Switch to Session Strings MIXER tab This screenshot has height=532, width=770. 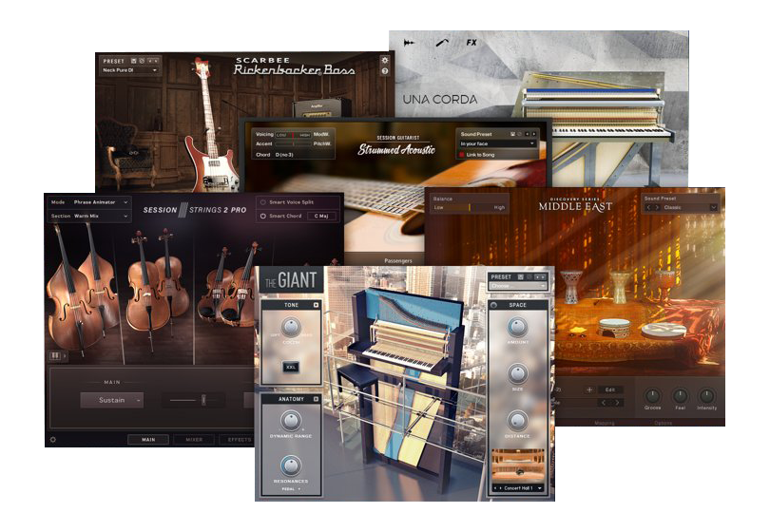coord(194,440)
